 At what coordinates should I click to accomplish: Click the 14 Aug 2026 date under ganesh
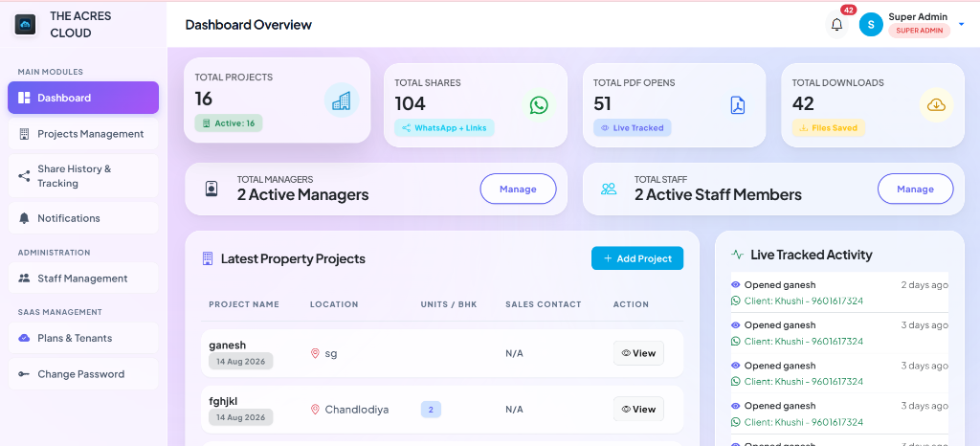click(x=240, y=361)
